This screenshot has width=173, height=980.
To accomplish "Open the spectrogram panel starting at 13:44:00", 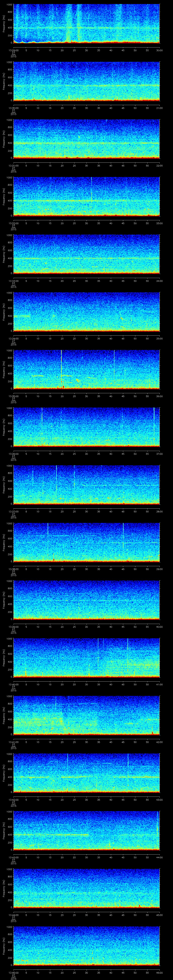I will (87, 888).
